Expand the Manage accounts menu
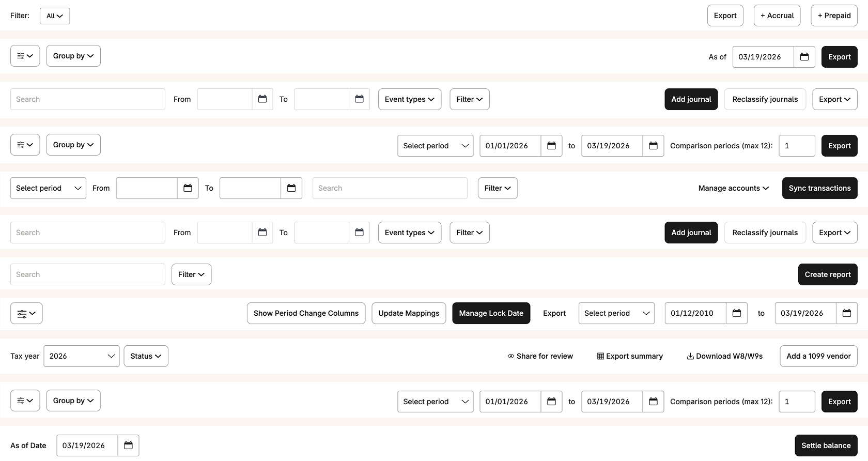Viewport: 868px width, 461px height. click(x=734, y=188)
